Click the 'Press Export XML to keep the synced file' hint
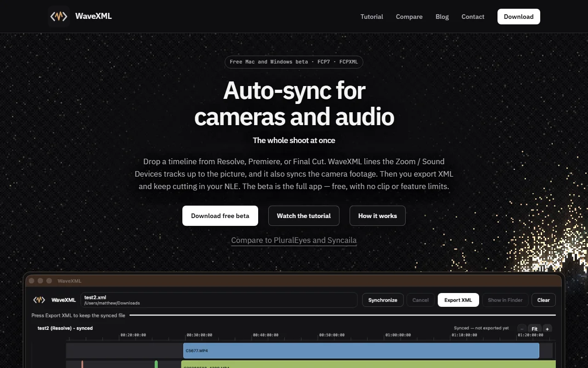The width and height of the screenshot is (588, 368). click(78, 316)
